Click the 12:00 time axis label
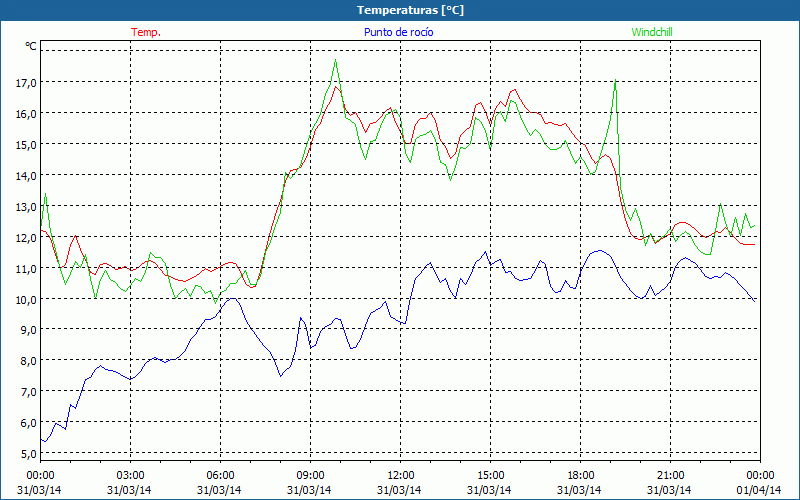800x500 pixels. pos(400,476)
